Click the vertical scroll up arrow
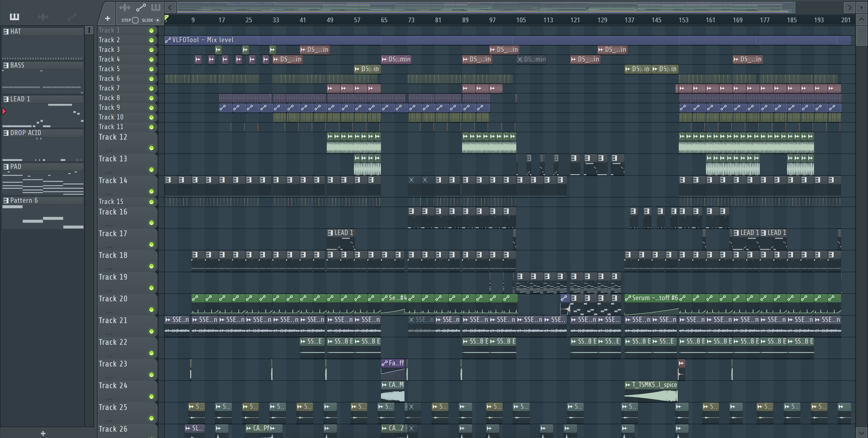This screenshot has width=868, height=438. point(862,19)
